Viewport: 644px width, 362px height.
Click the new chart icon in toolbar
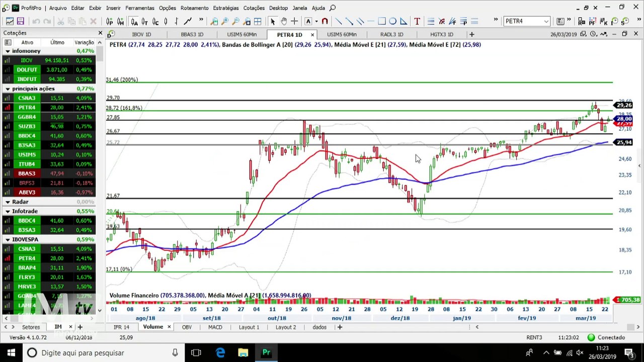tap(10, 21)
